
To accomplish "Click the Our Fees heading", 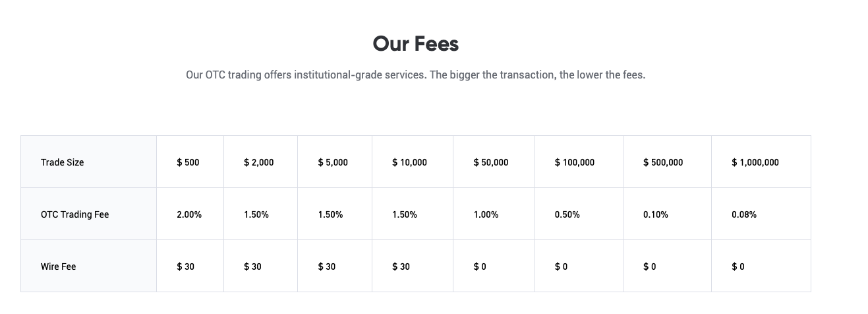I will pos(415,44).
